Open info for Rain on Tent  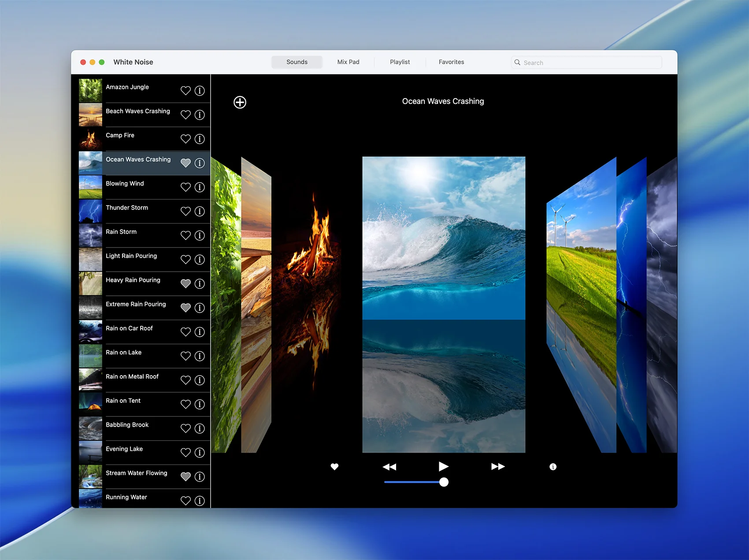pyautogui.click(x=200, y=404)
